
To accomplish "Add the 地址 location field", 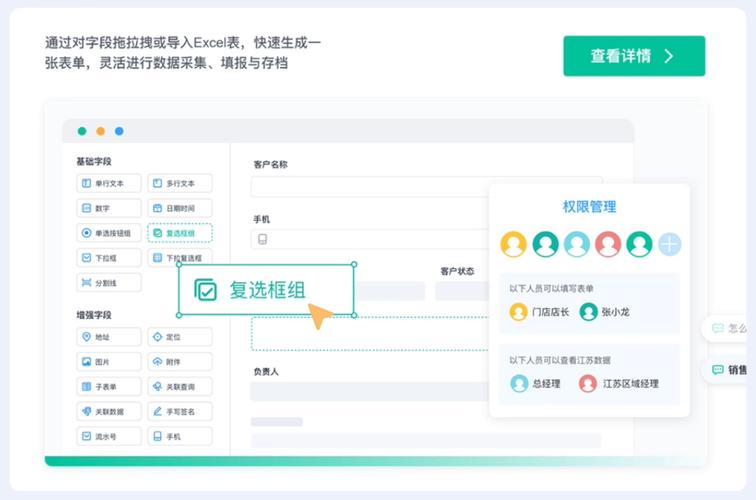I will tap(109, 336).
